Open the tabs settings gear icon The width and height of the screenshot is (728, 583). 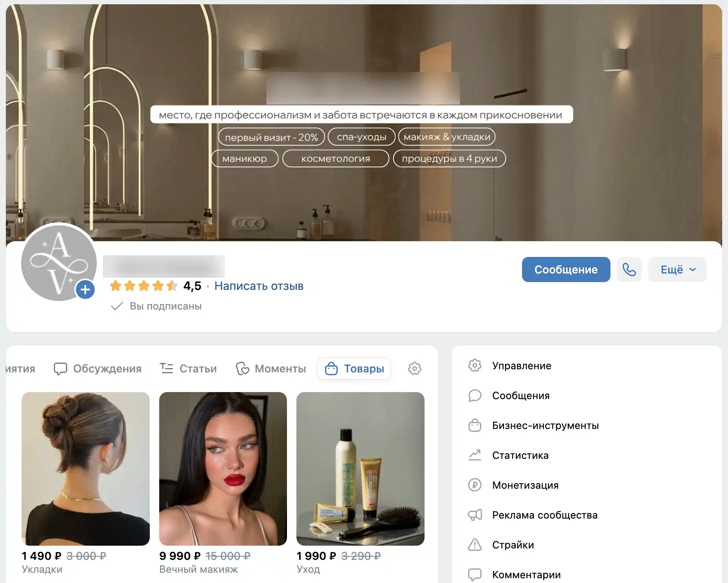(x=414, y=368)
